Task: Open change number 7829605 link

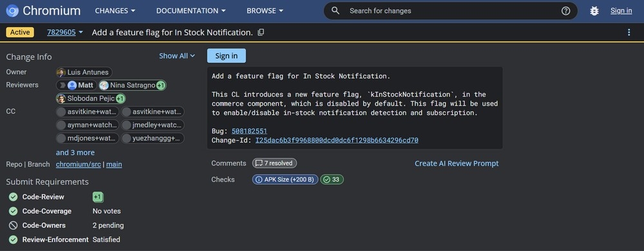Action: (x=61, y=32)
